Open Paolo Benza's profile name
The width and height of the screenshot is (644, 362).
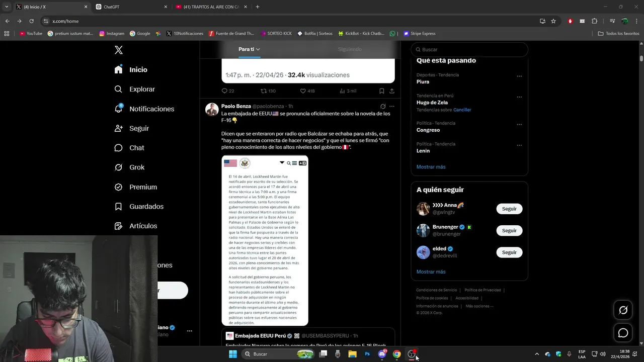[x=236, y=106]
